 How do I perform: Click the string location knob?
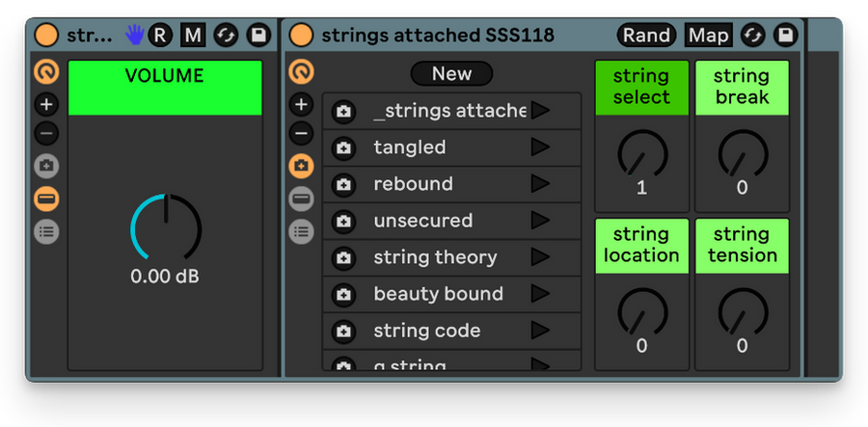642,312
